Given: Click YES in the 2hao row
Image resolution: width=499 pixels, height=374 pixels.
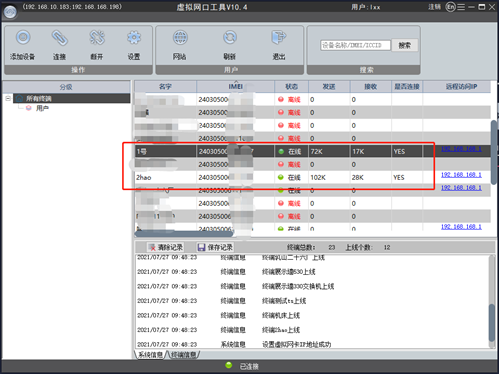Looking at the screenshot, I should (x=399, y=177).
